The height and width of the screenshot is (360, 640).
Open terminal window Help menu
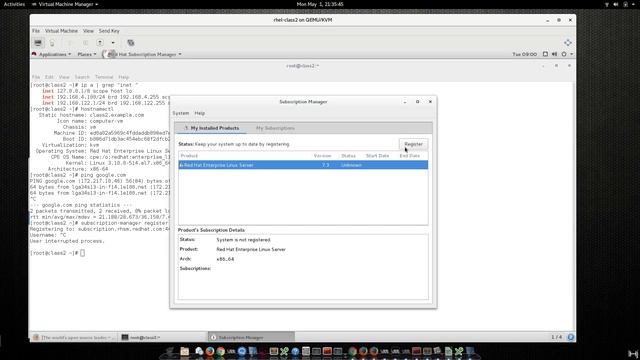123,77
